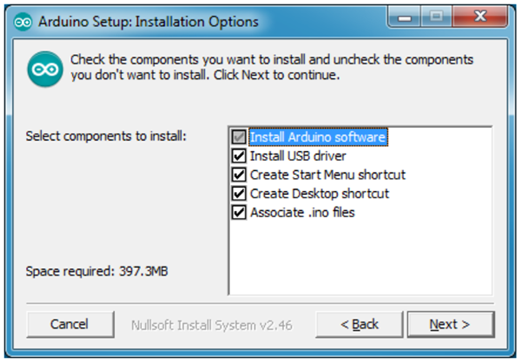Disable the Create Desktop shortcut checkbox
Screen dimensions: 520x363
click(239, 193)
